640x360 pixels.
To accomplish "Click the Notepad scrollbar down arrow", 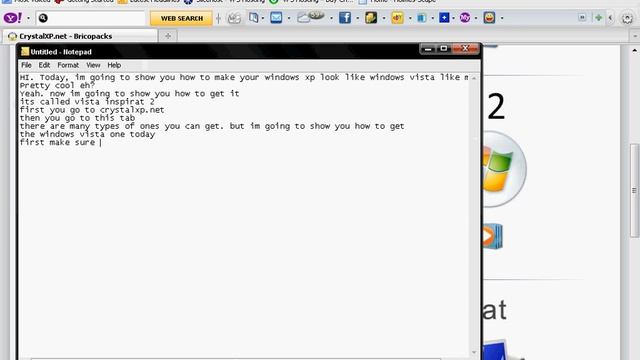I will pos(474,352).
